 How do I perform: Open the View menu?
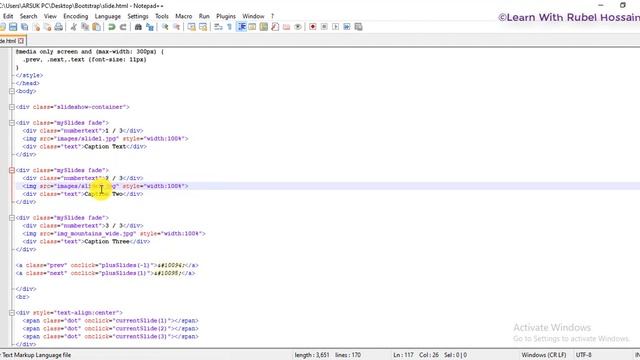(x=50, y=16)
